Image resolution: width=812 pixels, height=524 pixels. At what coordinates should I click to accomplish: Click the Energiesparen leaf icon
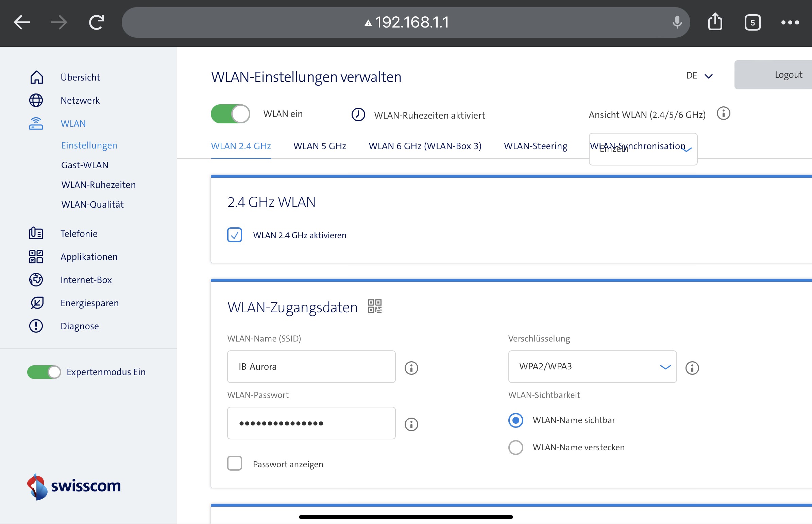coord(36,303)
